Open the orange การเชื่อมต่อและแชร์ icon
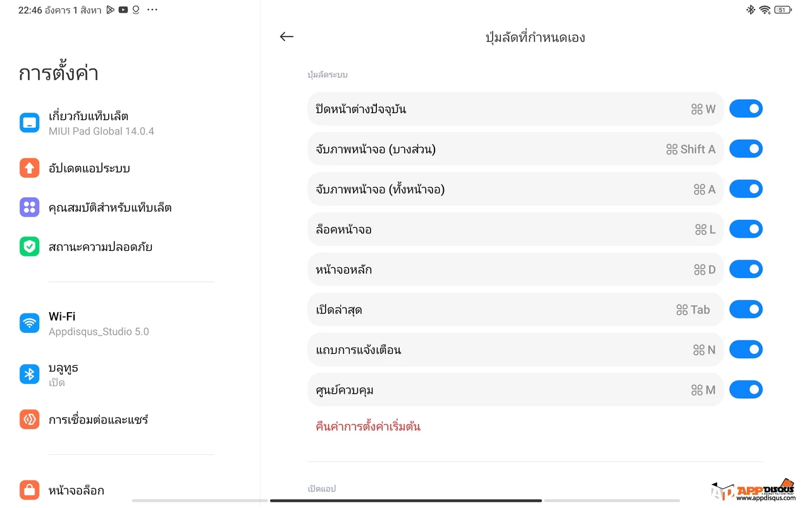 click(29, 419)
